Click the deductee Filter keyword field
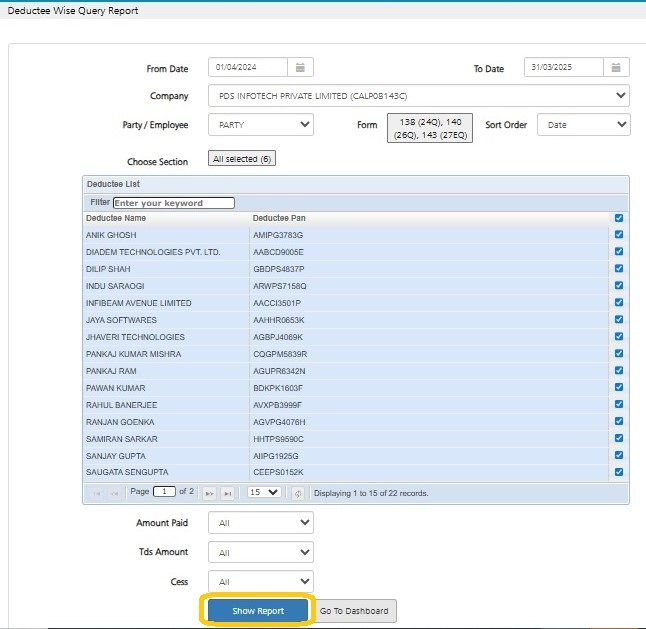The height and width of the screenshot is (629, 646). click(x=174, y=203)
